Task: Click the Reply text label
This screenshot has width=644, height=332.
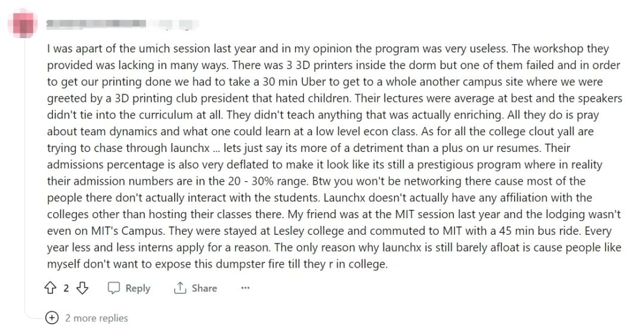Action: click(138, 288)
